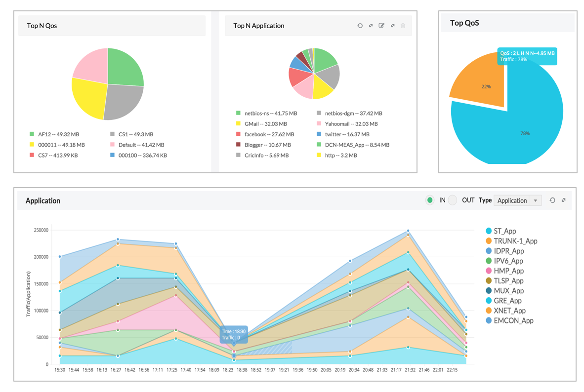Click the IDPR_App legend entry
584x392 pixels.
(x=505, y=251)
